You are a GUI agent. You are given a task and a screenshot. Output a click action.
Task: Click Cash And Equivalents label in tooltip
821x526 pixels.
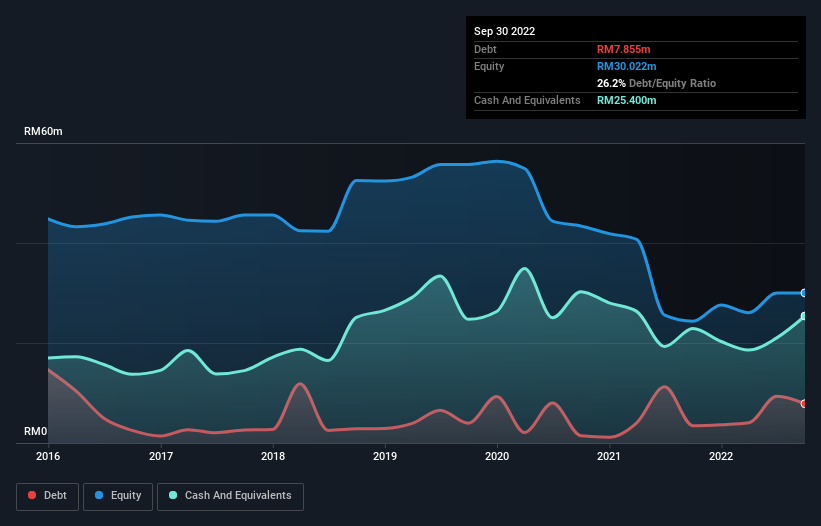click(x=527, y=100)
